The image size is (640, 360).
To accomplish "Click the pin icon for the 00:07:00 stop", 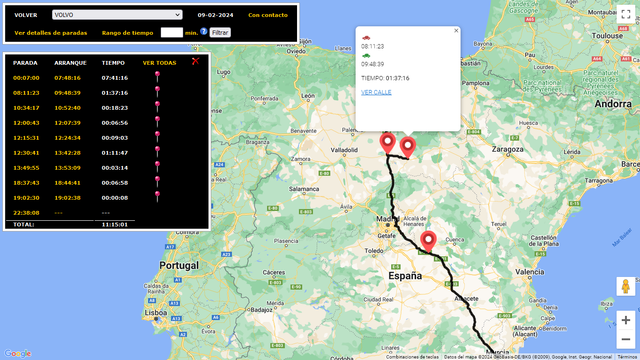I will 157,76.
